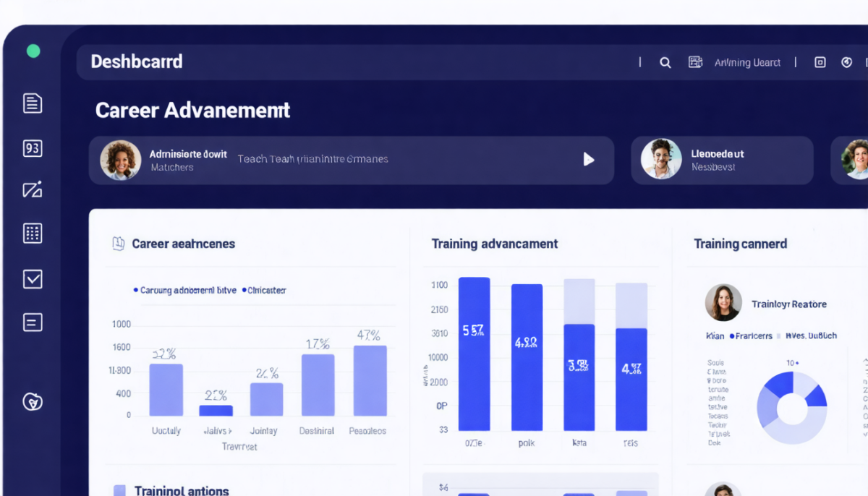Image resolution: width=868 pixels, height=496 pixels.
Task: Click the square icon in the top bar
Action: pos(820,62)
